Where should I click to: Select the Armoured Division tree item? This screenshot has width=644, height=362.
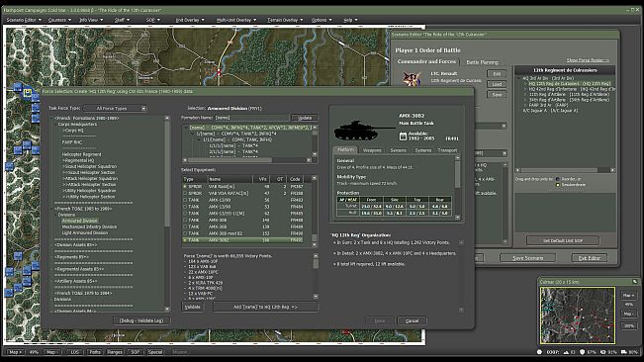point(80,221)
